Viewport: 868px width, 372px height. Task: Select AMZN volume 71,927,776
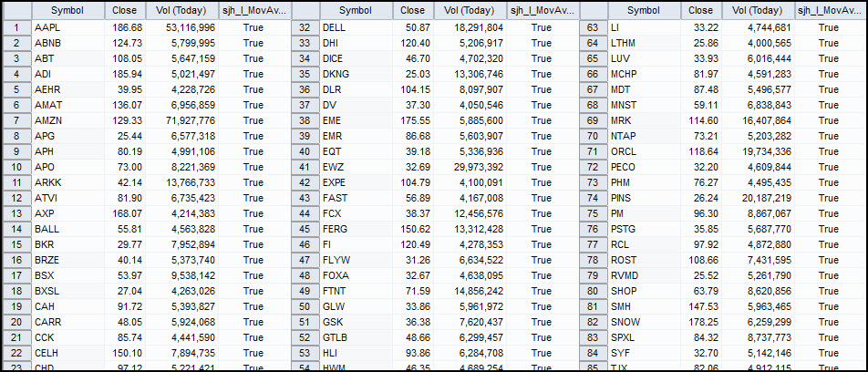[182, 120]
